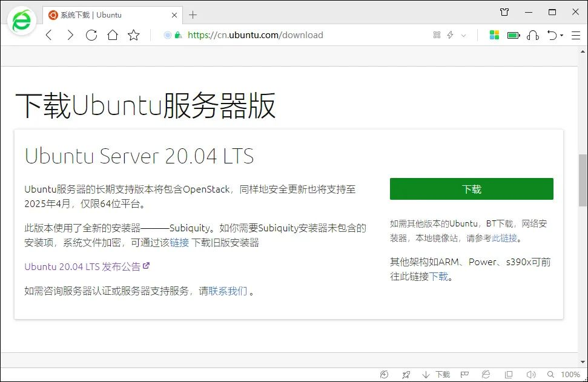Close the 系统下载 | Ubuntu tab
The width and height of the screenshot is (588, 382).
click(x=174, y=15)
